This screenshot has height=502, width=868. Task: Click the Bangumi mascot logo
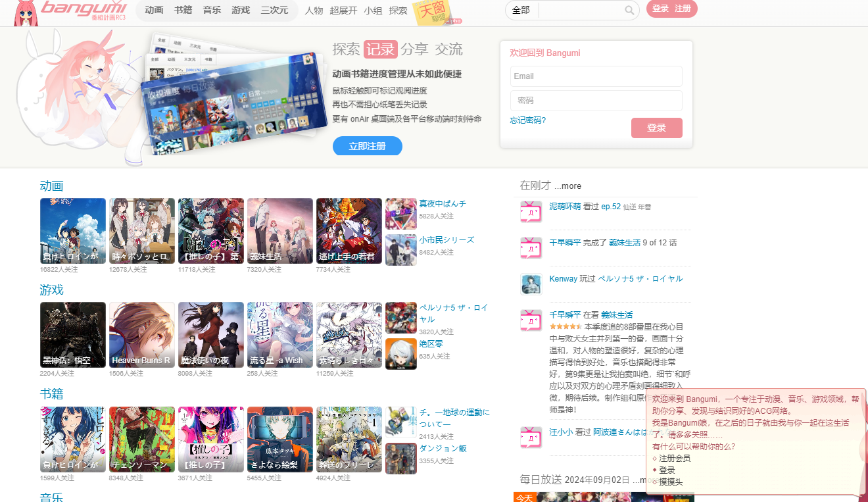coord(26,13)
